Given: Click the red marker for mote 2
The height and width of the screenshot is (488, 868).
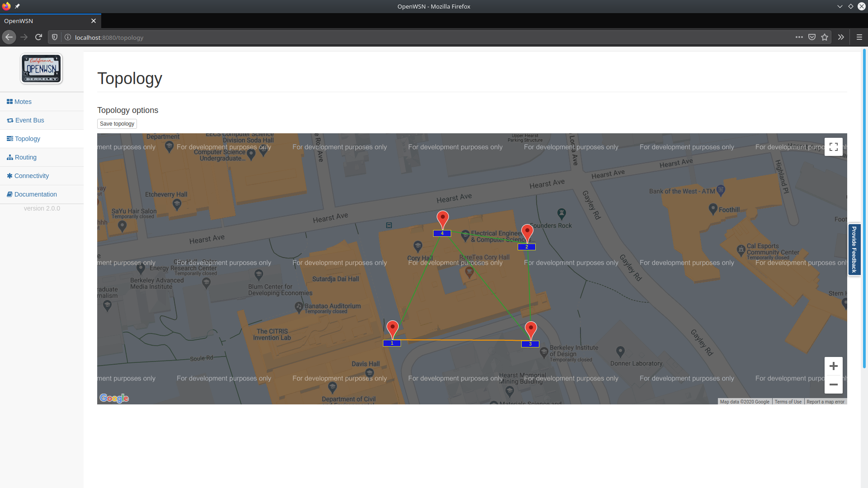Looking at the screenshot, I should (x=527, y=233).
